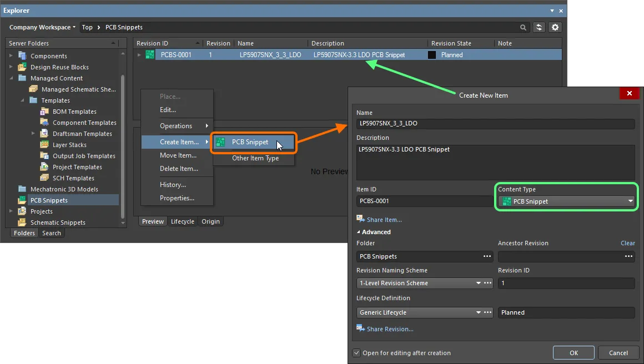Expand the Draftsman Templates tree node
Screen dimensions: 644x364
point(33,133)
